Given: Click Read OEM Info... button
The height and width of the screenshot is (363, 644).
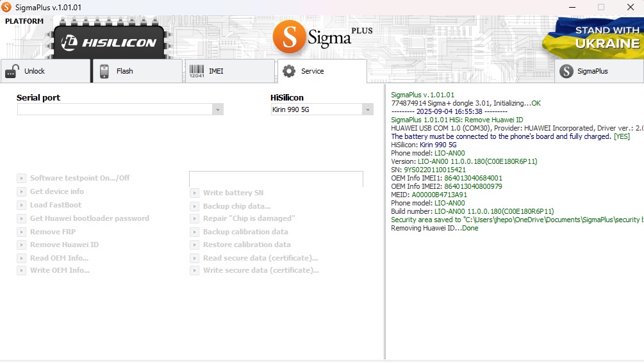Looking at the screenshot, I should point(53,258).
